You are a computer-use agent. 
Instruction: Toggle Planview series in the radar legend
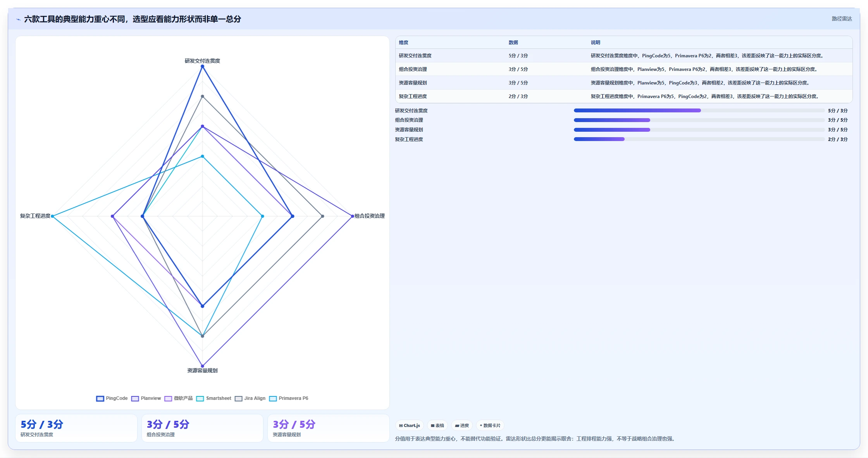[x=146, y=398]
